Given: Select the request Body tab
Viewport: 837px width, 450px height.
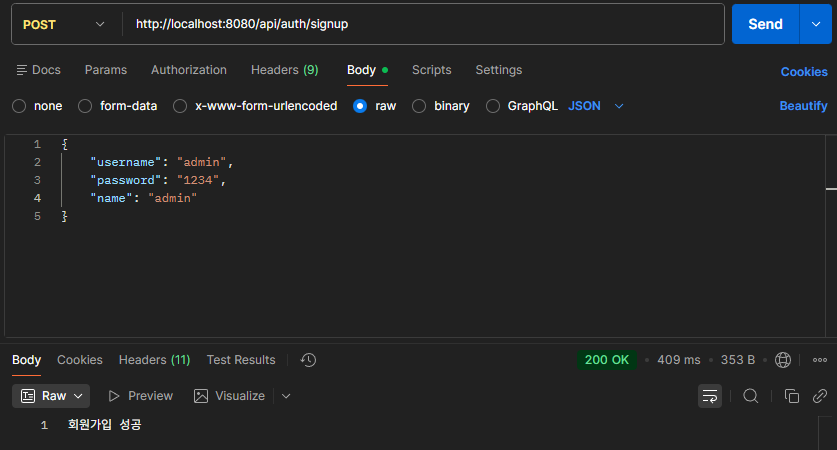Looking at the screenshot, I should pyautogui.click(x=367, y=70).
